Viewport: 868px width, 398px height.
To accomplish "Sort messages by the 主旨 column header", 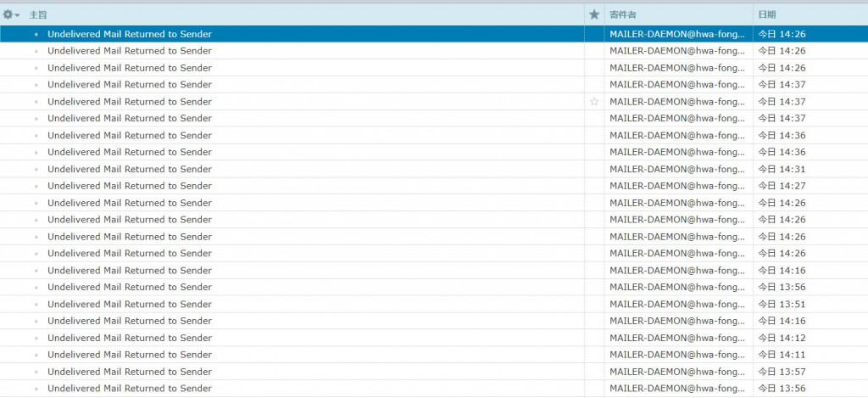I will pos(38,15).
